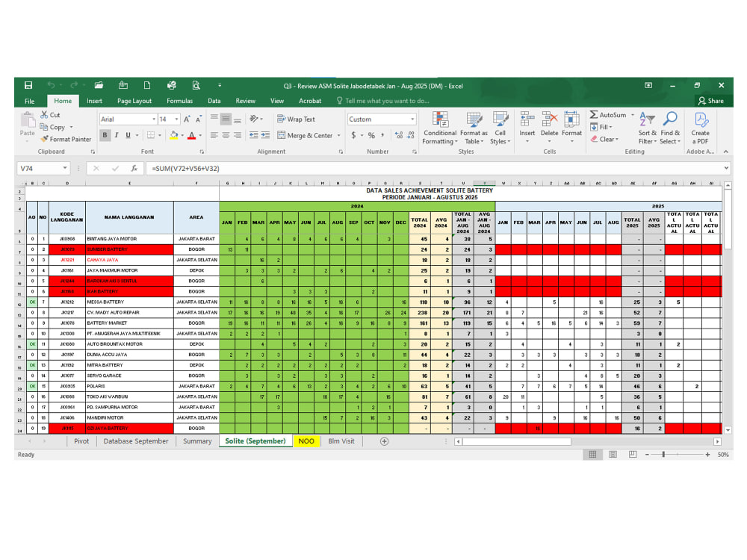This screenshot has height=560, width=747.
Task: Toggle Align Left for cell text
Action: [214, 135]
